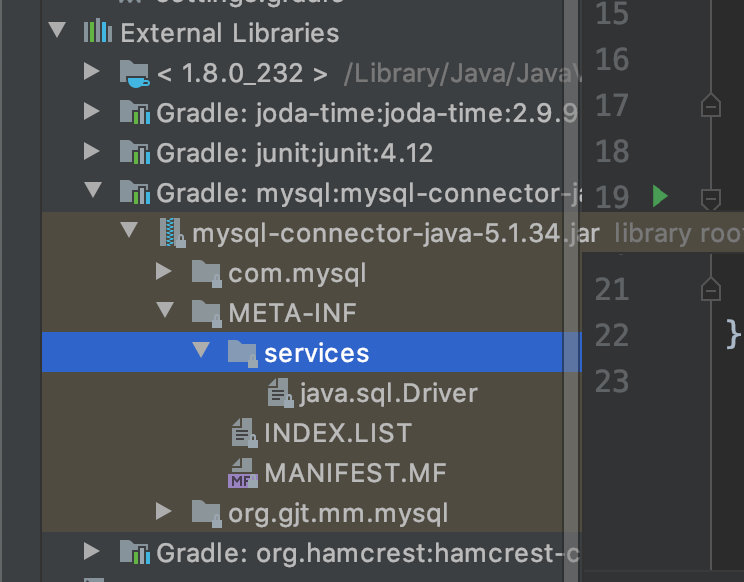Screen dimensions: 744x582
Task: Click line number 22 in the gutter
Action: coord(612,335)
